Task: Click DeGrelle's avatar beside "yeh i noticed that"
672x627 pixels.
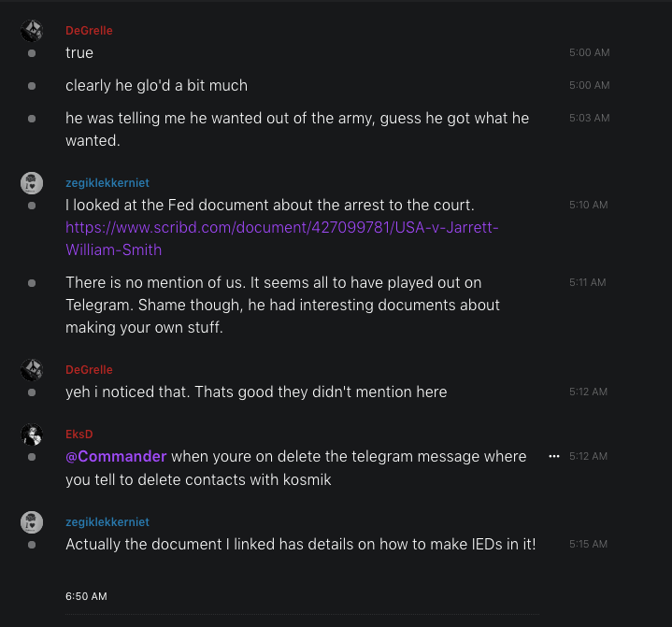Action: tap(32, 371)
